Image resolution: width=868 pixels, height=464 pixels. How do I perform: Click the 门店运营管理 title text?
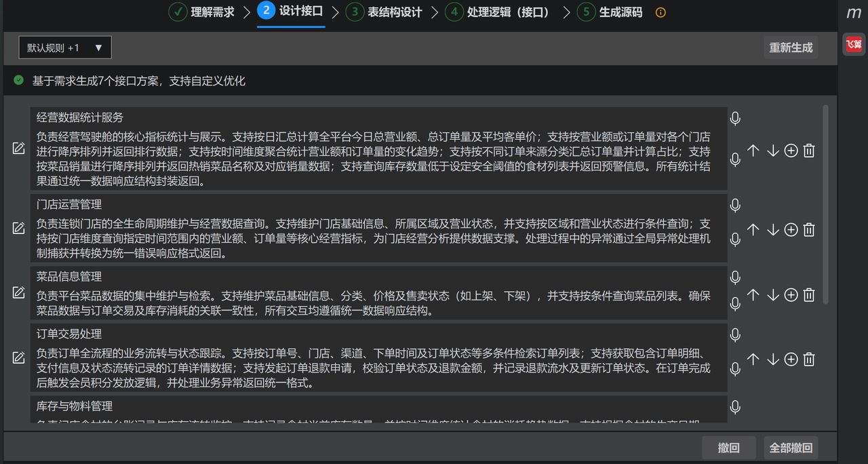[x=69, y=204]
